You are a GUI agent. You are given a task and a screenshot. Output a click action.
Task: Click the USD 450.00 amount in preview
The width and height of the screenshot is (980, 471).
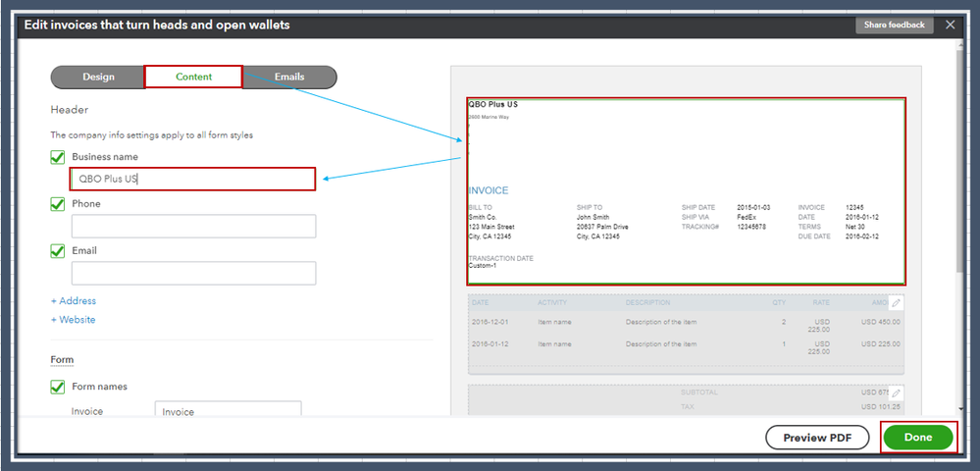point(881,322)
